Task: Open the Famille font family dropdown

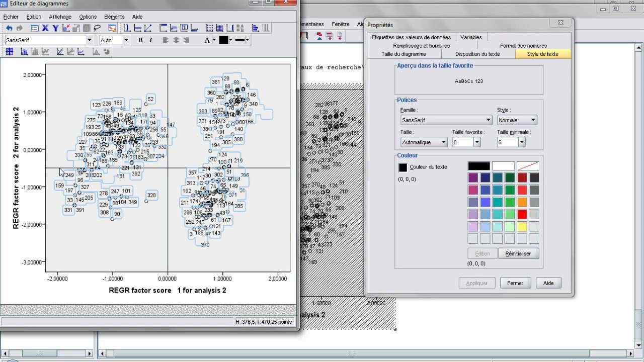Action: point(446,120)
